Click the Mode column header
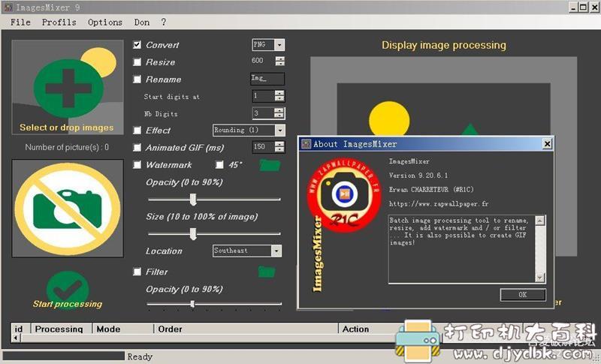This screenshot has width=601, height=364. 123,329
